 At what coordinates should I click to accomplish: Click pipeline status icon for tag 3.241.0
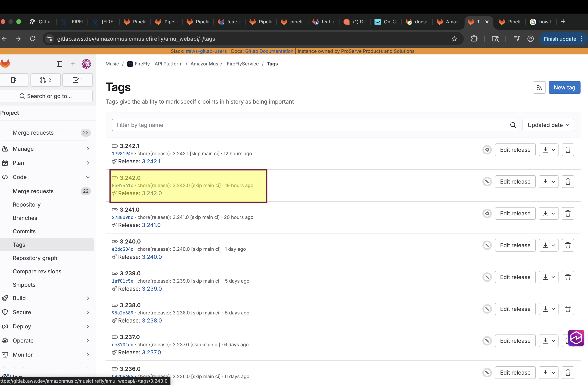(x=487, y=213)
